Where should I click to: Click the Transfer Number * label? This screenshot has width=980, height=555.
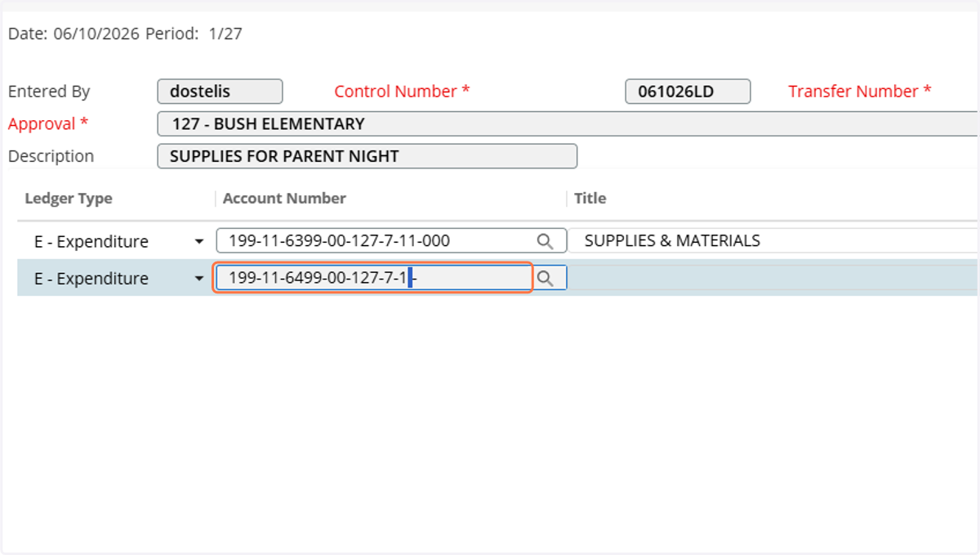[859, 92]
